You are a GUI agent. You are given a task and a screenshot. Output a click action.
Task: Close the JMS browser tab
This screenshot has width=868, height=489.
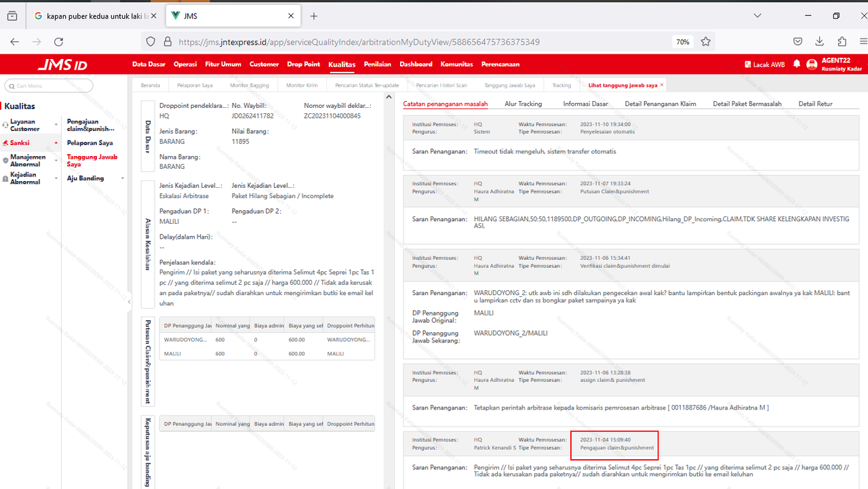click(291, 16)
